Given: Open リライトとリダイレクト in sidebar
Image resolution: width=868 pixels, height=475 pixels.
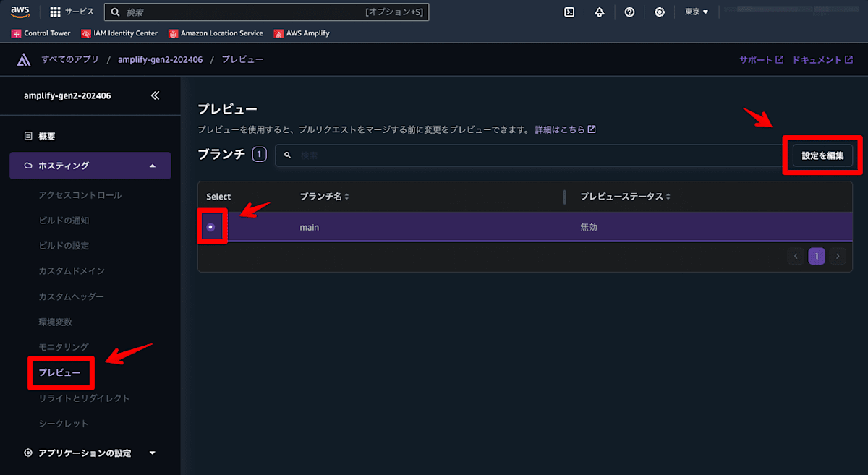Looking at the screenshot, I should tap(85, 398).
